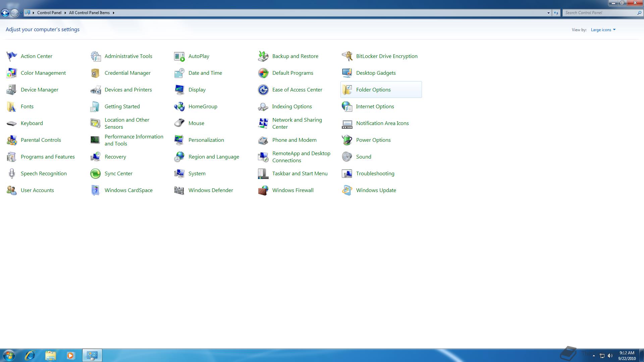The width and height of the screenshot is (644, 362).
Task: Click the Fonts folder icon
Action: coord(12,106)
